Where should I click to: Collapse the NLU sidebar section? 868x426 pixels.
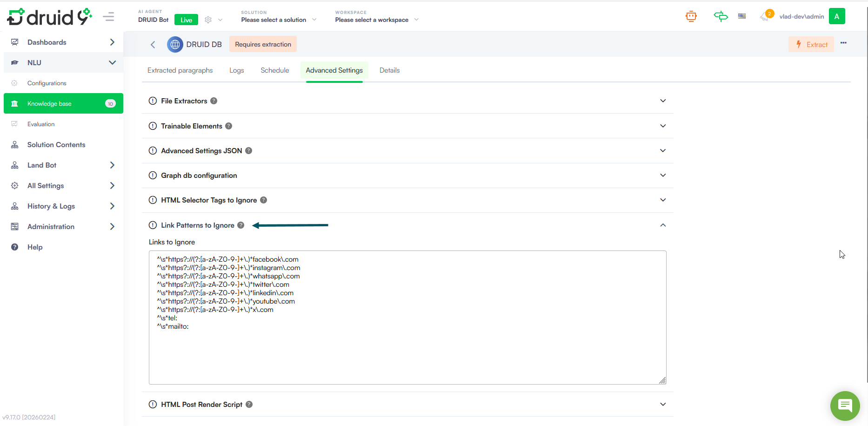click(112, 63)
